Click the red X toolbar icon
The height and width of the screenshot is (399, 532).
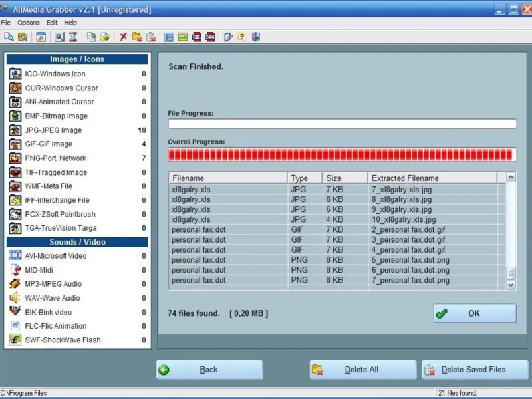click(x=123, y=37)
